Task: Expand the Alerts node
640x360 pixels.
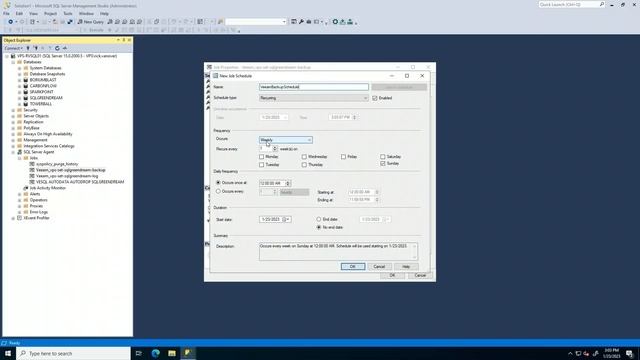Action: (x=19, y=194)
